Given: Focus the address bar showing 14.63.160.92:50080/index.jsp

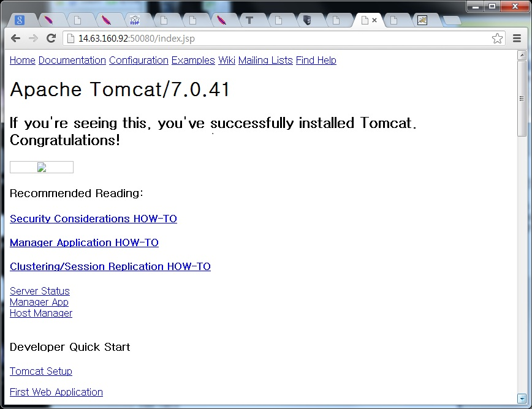Looking at the screenshot, I should [283, 39].
